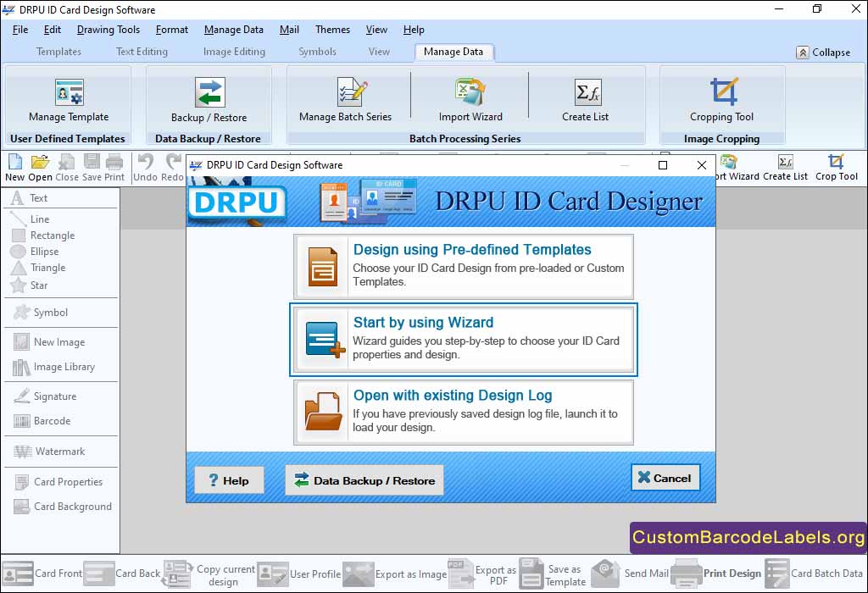Open the View menu in the menu bar

376,30
